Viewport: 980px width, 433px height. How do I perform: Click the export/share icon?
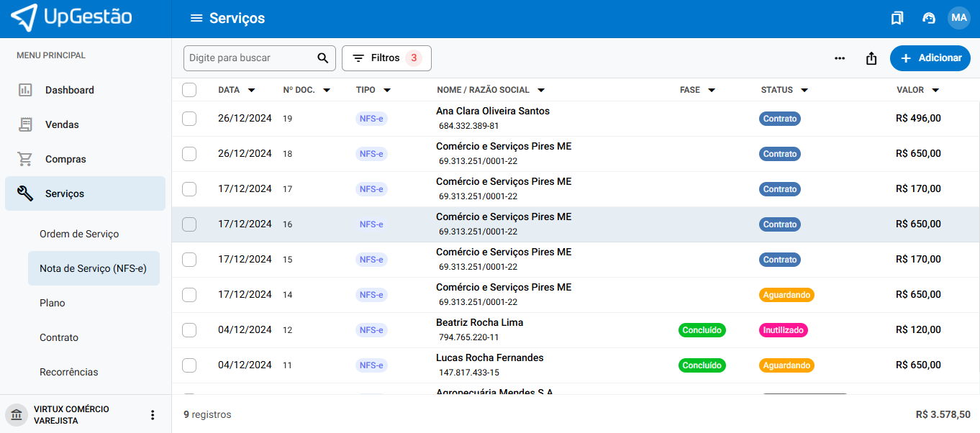coord(871,58)
